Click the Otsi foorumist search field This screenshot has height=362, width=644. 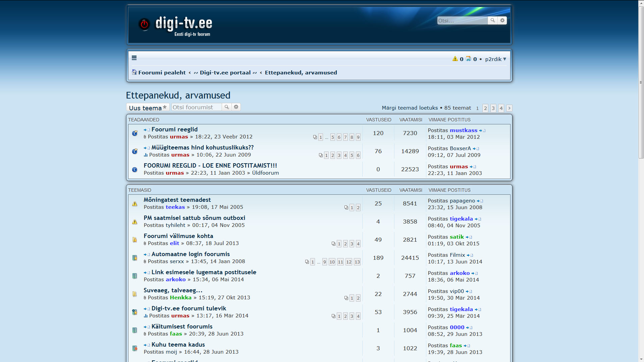coord(196,107)
